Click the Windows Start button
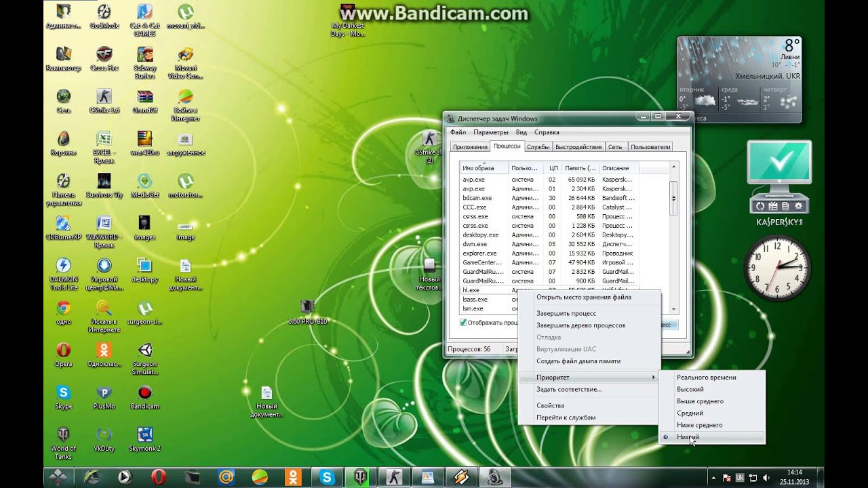Viewport: 868px width, 488px height. tap(59, 477)
